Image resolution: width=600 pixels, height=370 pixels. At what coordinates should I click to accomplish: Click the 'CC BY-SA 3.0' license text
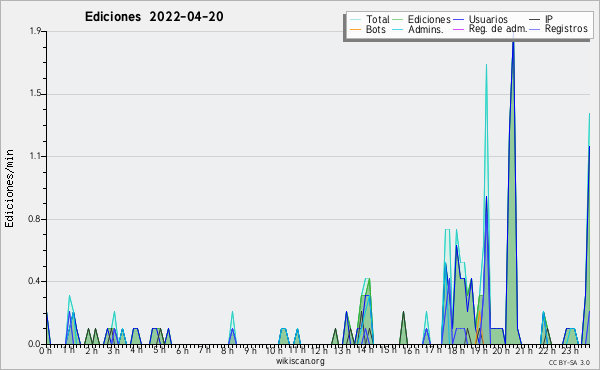[x=569, y=363]
